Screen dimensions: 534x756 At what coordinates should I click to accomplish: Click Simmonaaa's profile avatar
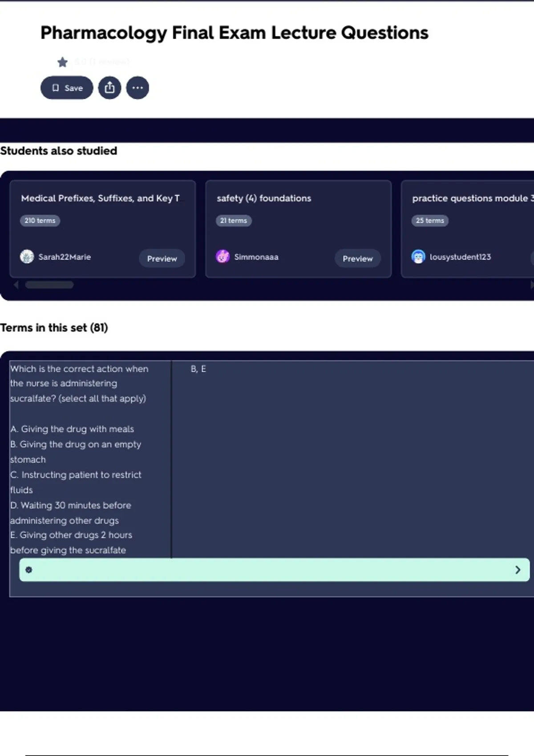tap(222, 257)
